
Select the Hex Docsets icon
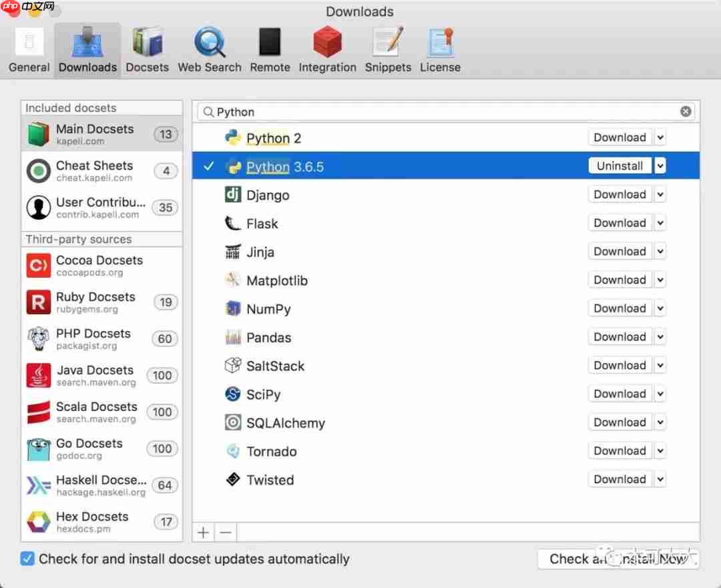(39, 522)
